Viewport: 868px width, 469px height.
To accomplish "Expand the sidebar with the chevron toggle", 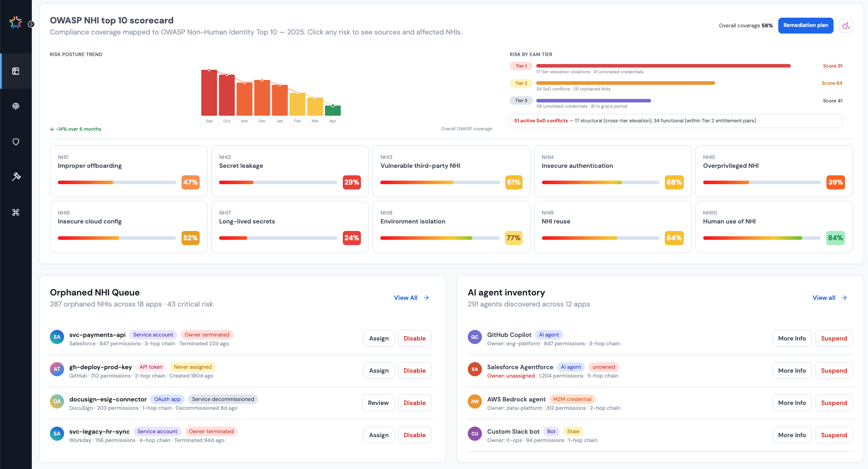I will [x=31, y=24].
